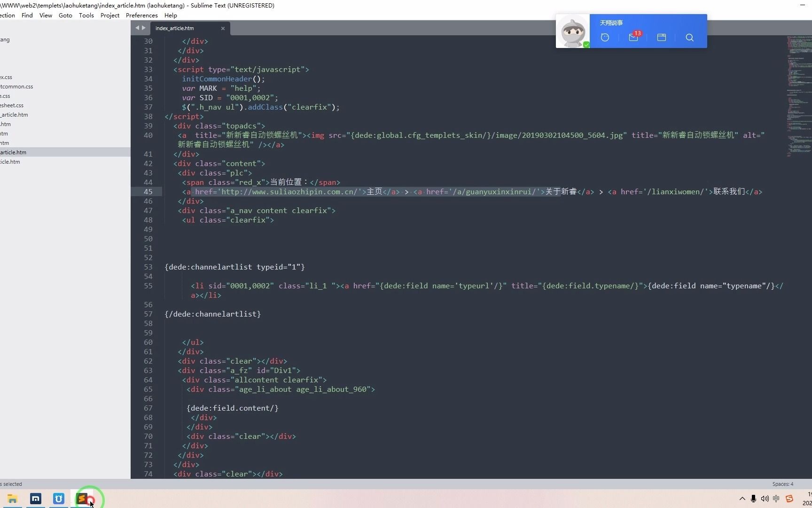Open the Find menu

27,15
